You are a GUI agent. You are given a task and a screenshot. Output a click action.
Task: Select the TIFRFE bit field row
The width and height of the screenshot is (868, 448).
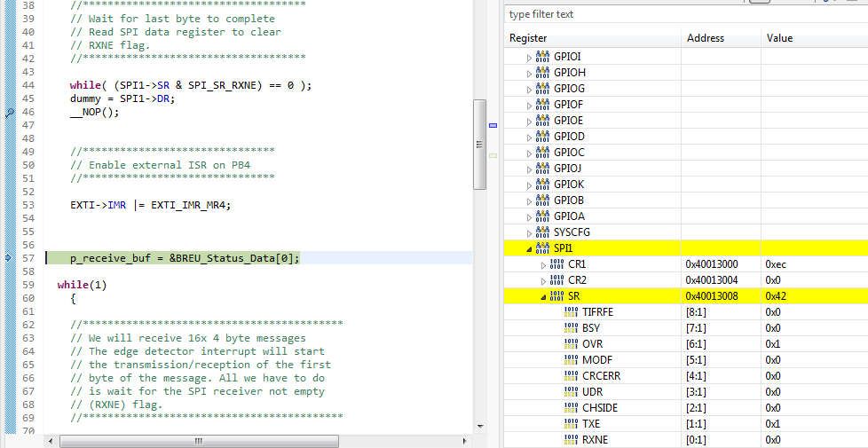click(686, 312)
